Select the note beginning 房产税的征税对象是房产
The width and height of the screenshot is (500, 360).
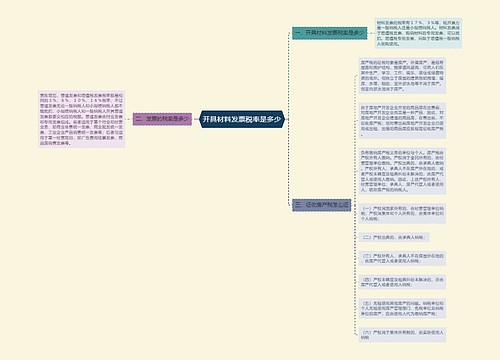[x=402, y=76]
